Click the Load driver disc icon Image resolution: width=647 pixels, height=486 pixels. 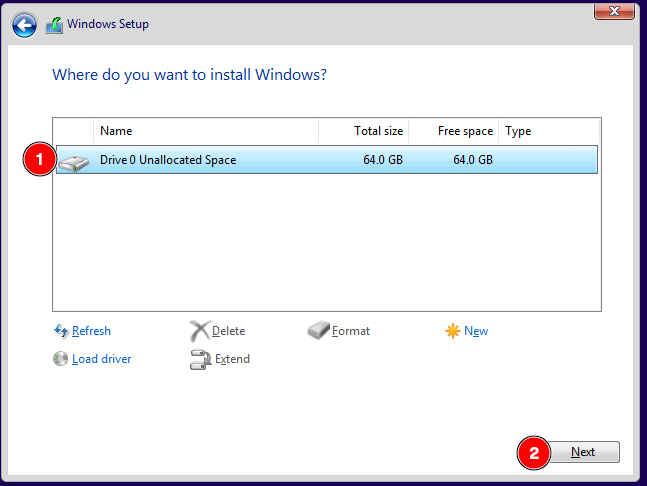tap(60, 359)
